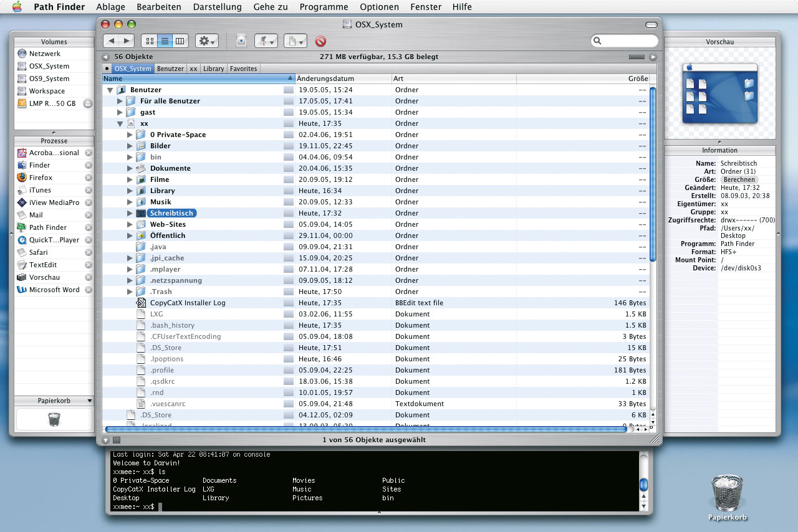Click the right arrow at path bar end
Image resolution: width=798 pixels, height=532 pixels.
pyautogui.click(x=653, y=57)
